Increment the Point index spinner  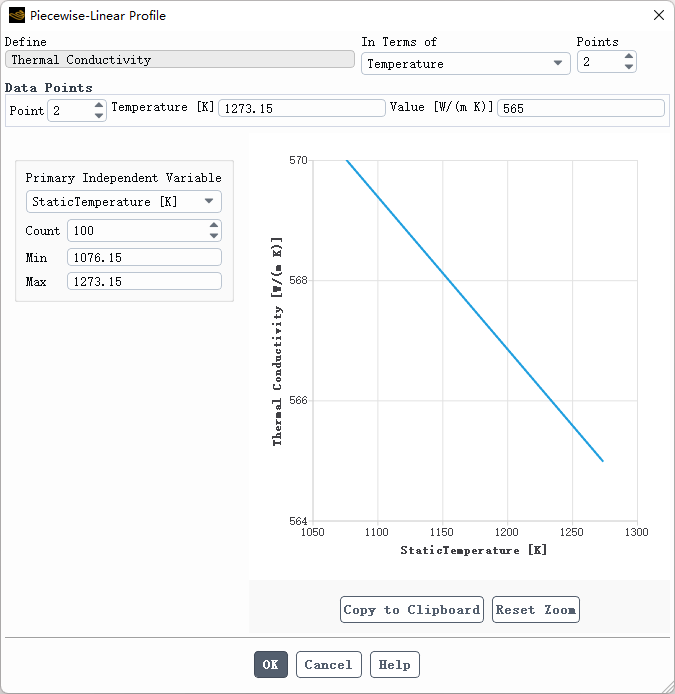(x=99, y=105)
